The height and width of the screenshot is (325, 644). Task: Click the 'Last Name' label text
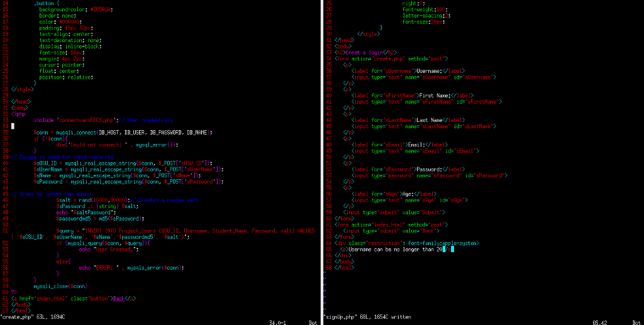coord(430,120)
